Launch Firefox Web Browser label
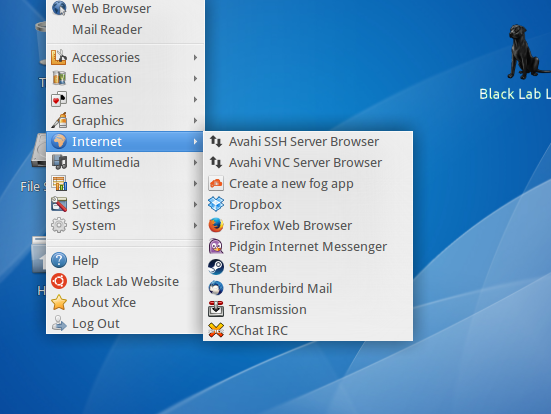 [290, 226]
